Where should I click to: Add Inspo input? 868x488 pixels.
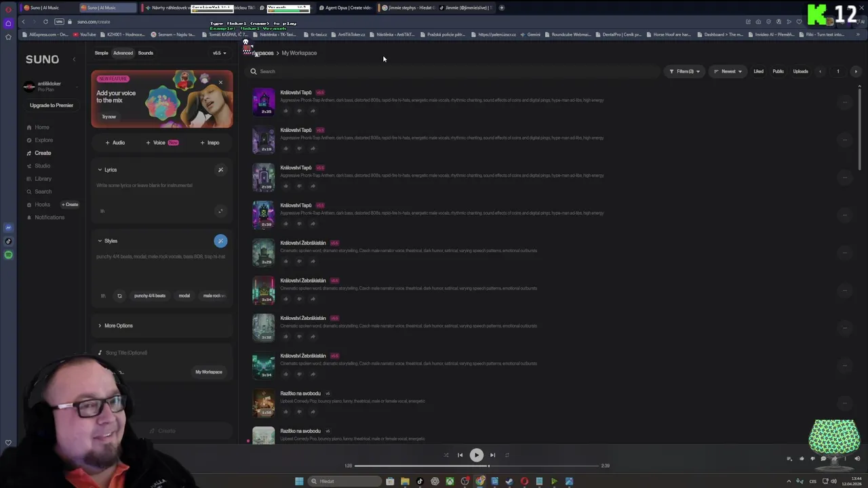click(210, 143)
